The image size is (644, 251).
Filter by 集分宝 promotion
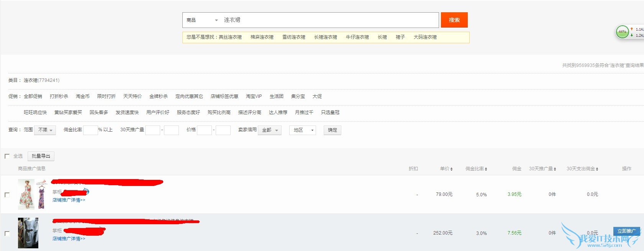click(x=298, y=96)
